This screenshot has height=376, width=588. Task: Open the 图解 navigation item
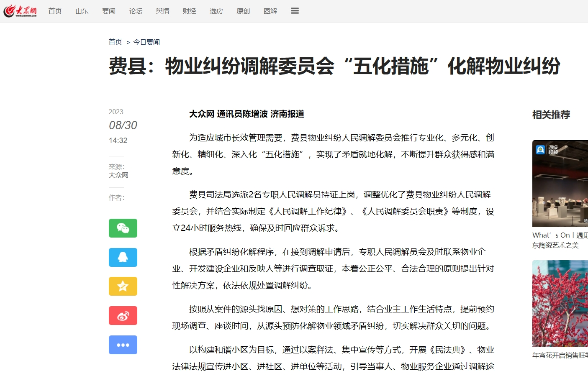[x=270, y=11]
